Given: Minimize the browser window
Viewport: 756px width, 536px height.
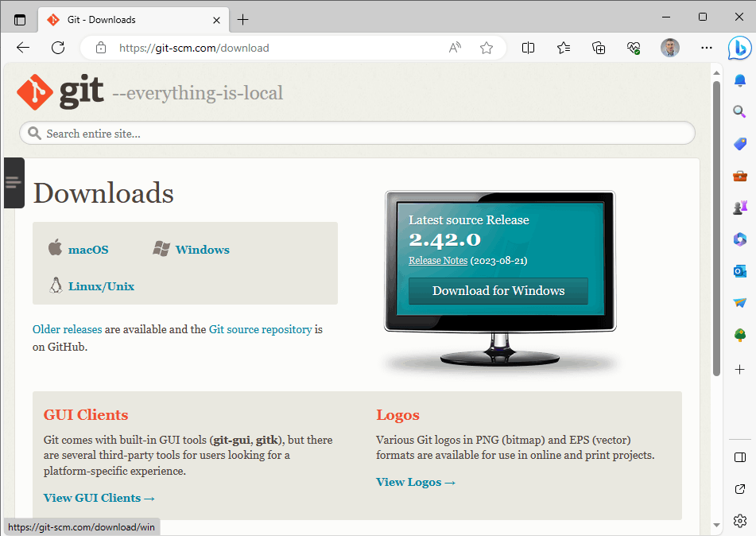Looking at the screenshot, I should [x=666, y=17].
